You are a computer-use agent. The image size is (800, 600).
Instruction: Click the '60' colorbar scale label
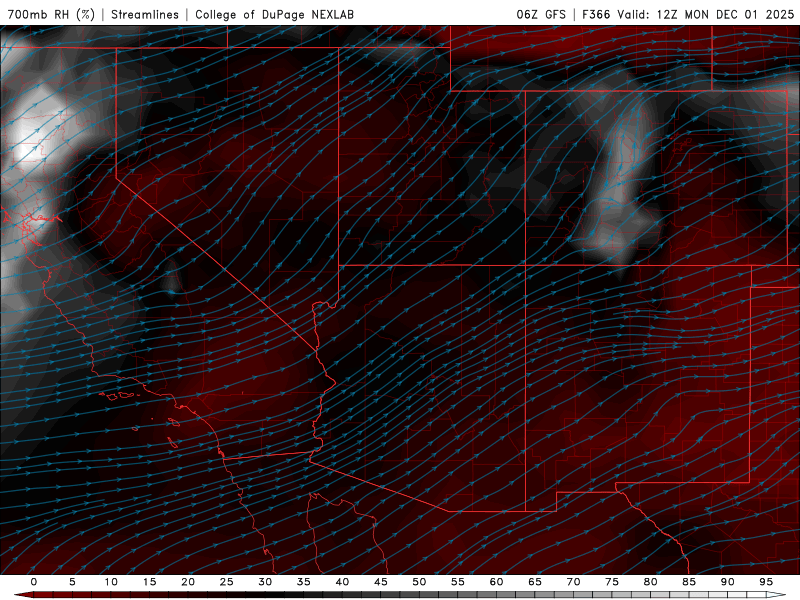(x=496, y=582)
